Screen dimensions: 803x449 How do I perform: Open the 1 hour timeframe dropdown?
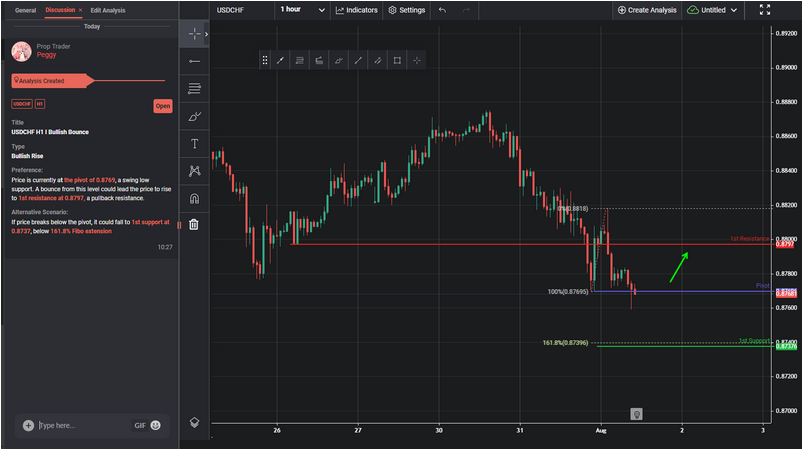tap(302, 10)
